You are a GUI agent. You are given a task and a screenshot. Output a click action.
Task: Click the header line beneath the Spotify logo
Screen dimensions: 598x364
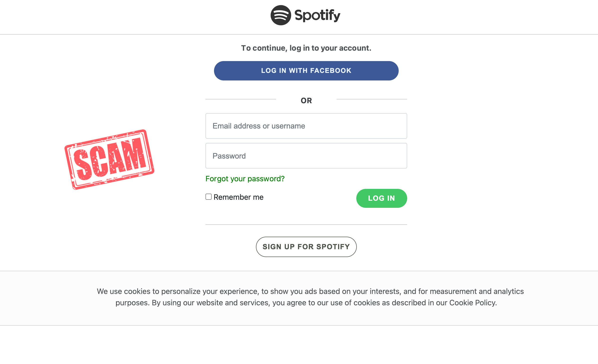[x=299, y=34]
